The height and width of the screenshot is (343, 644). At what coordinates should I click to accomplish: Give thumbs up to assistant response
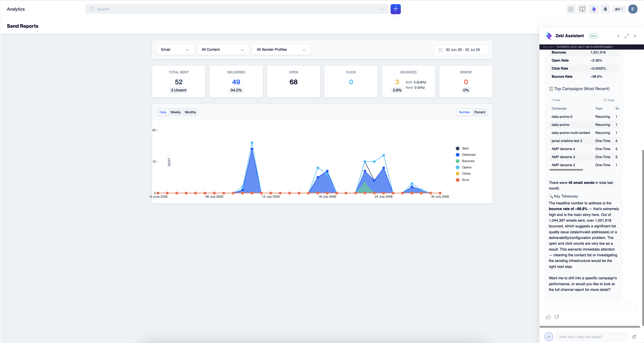(x=548, y=317)
